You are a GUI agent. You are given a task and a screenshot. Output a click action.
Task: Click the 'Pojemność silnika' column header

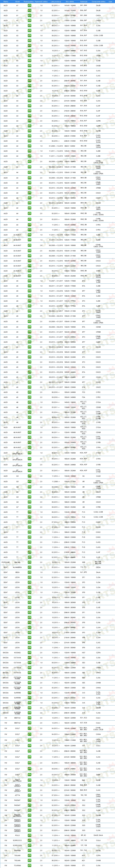[41, 2]
